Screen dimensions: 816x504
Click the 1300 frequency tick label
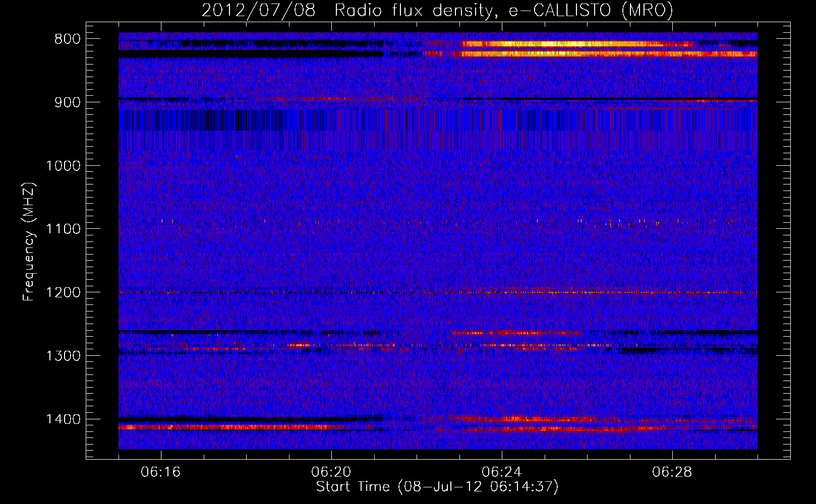(x=63, y=356)
